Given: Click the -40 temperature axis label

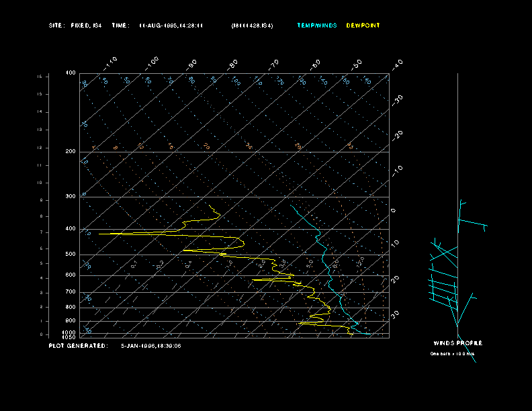Looking at the screenshot, I should point(396,64).
